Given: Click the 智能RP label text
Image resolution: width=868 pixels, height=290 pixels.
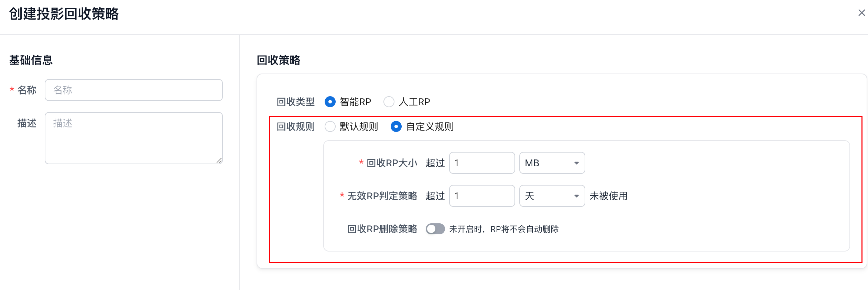Looking at the screenshot, I should [x=355, y=102].
